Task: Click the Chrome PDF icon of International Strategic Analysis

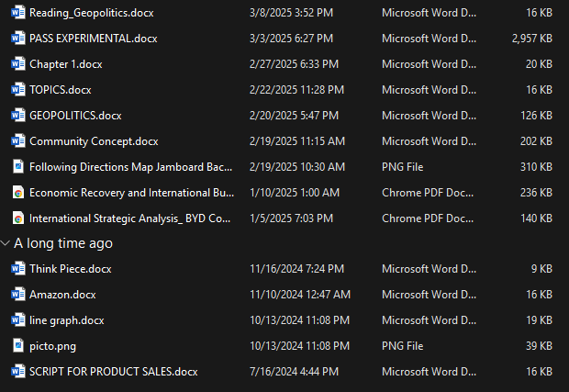Action: point(18,218)
